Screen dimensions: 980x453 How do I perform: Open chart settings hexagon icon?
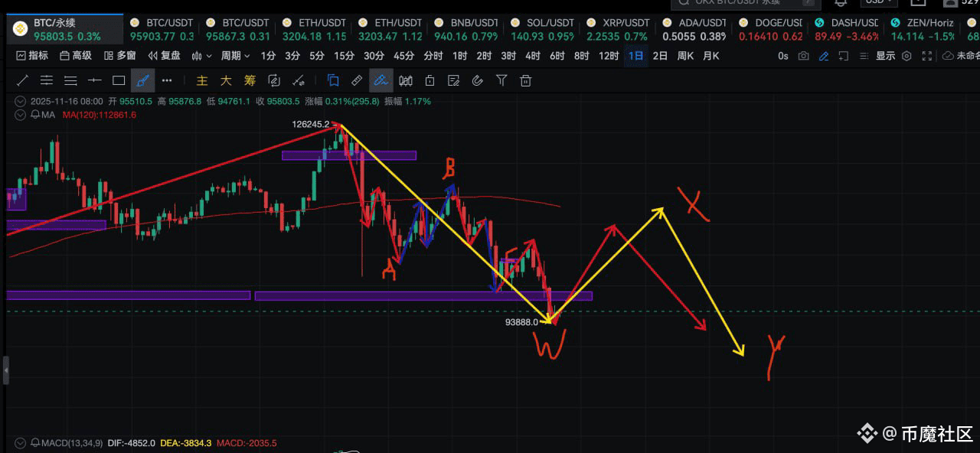coord(906,55)
